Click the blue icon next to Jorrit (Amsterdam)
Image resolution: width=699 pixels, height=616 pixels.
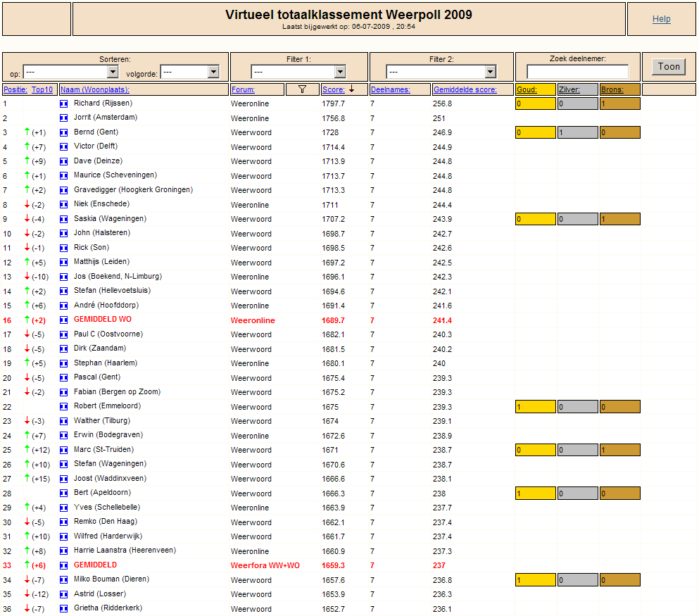[x=64, y=118]
